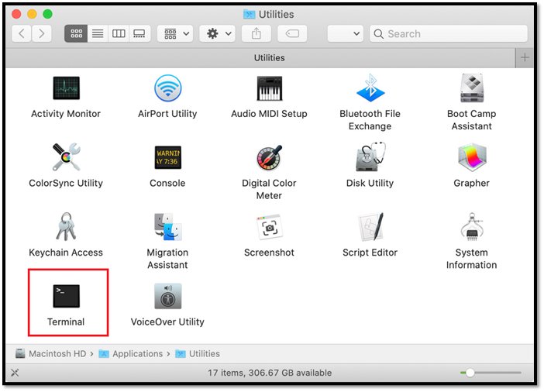
Task: Select the Migration Assistant icon
Action: coord(167,227)
